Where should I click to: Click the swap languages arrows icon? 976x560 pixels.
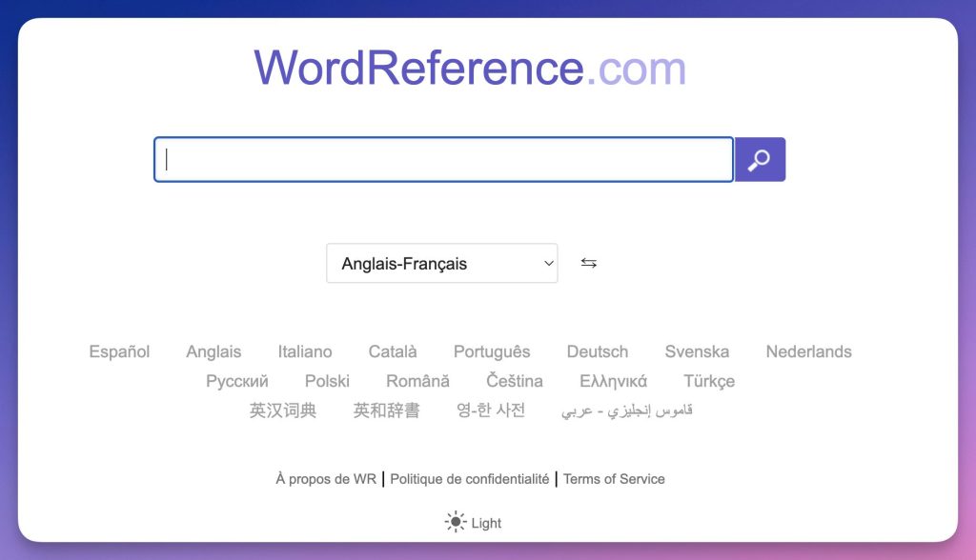click(588, 263)
